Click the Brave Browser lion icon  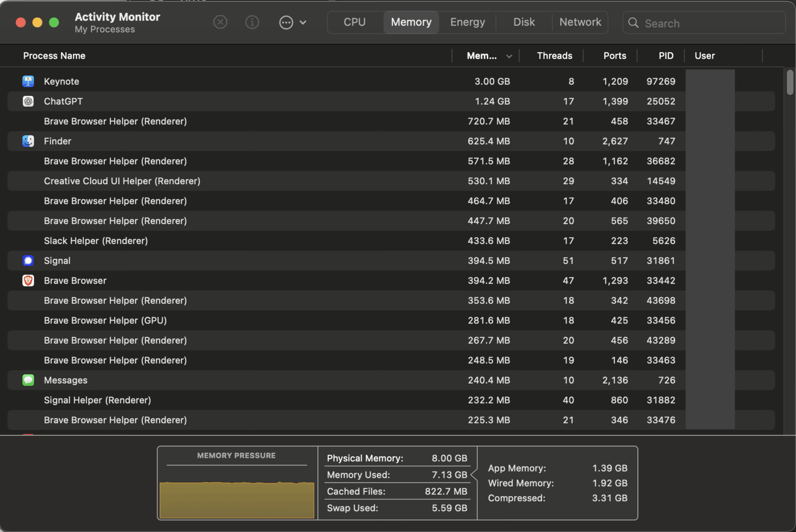(28, 280)
